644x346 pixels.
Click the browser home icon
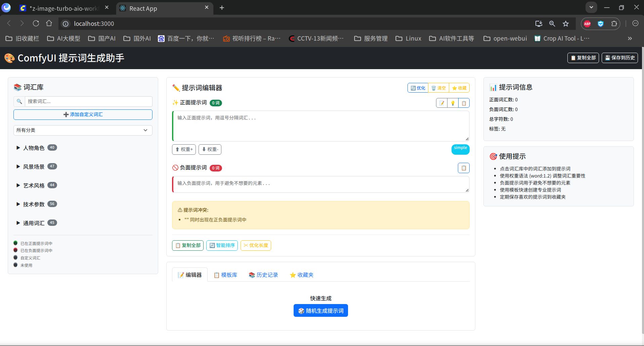(49, 23)
